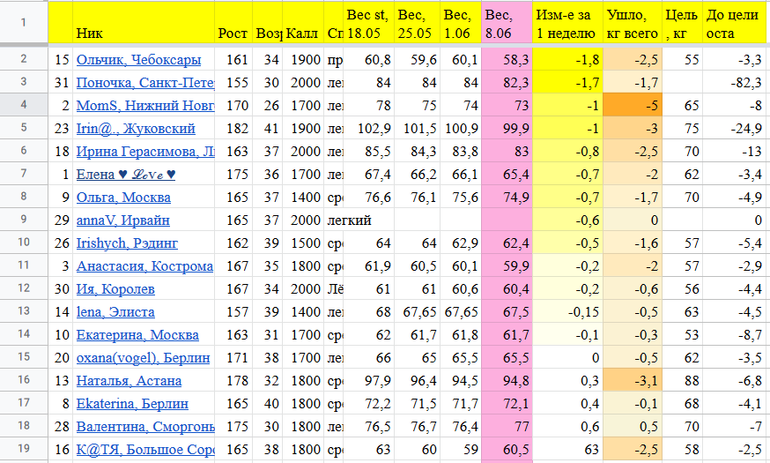Open the Ольчик, Чебоксары profile link
The width and height of the screenshot is (770, 463).
[138, 60]
